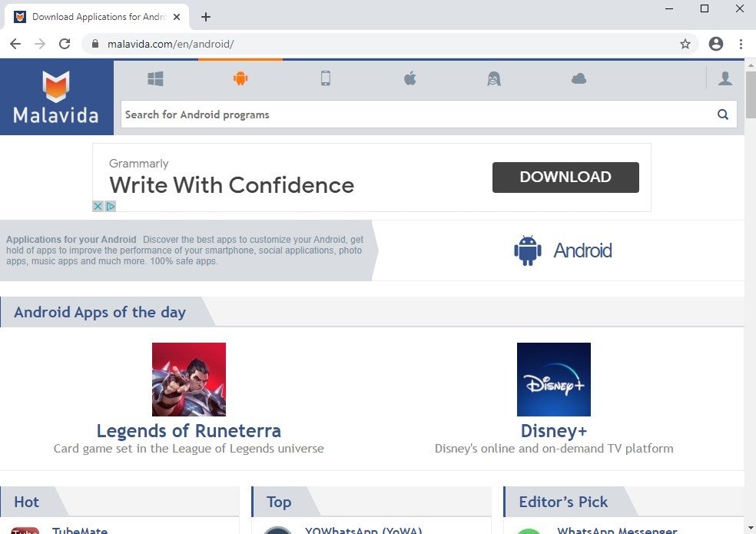The width and height of the screenshot is (756, 534).
Task: Select the Download Applications for Android tab
Action: pyautogui.click(x=97, y=17)
